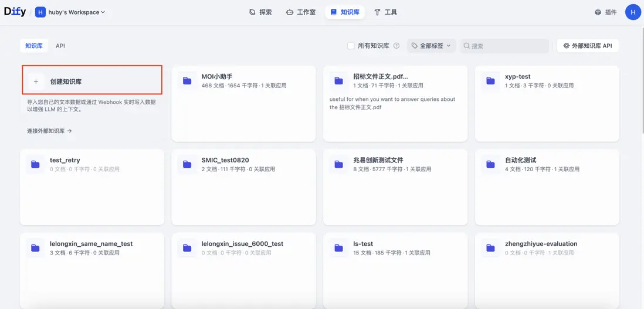This screenshot has height=309, width=644.
Task: Click the folder icon of ls-test
Action: point(339,248)
